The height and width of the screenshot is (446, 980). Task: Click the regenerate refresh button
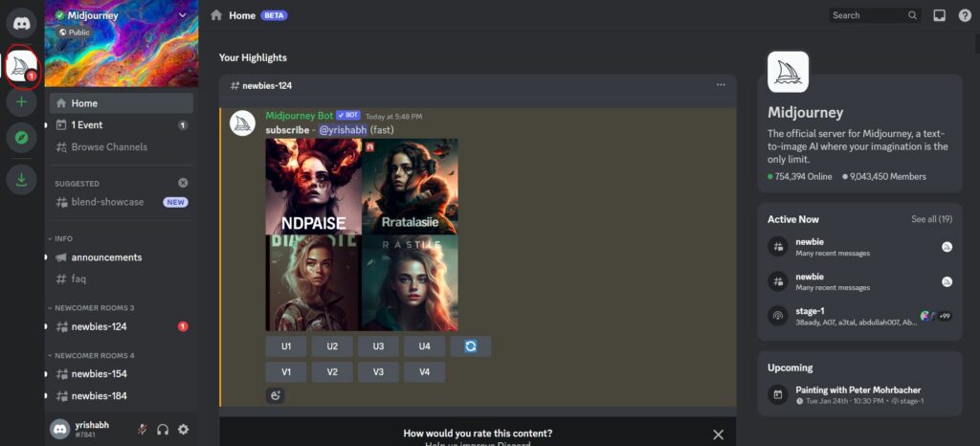(471, 346)
